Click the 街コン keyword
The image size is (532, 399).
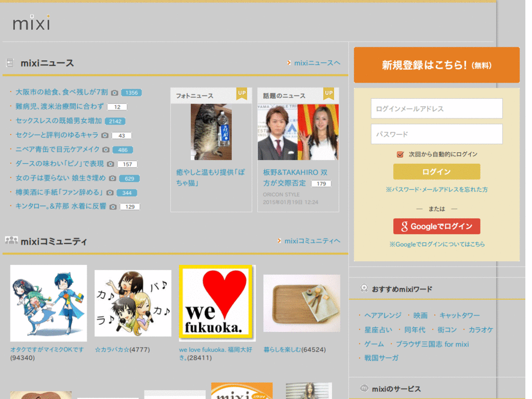447,330
